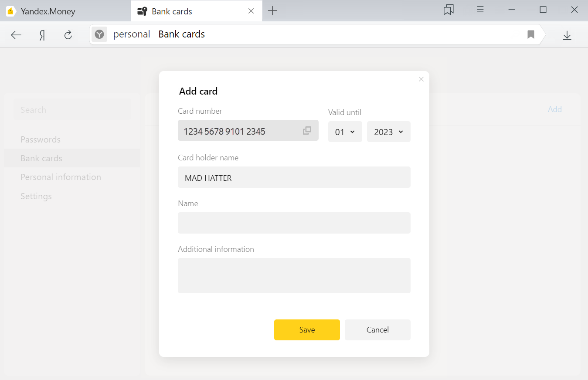588x380 pixels.
Task: Click the address bar text 'personal'
Action: click(132, 34)
